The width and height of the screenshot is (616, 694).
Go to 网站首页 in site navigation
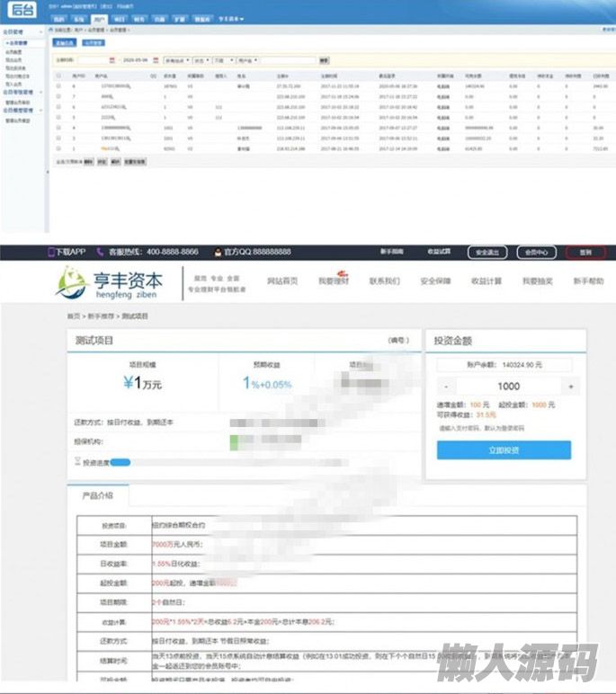click(x=282, y=281)
